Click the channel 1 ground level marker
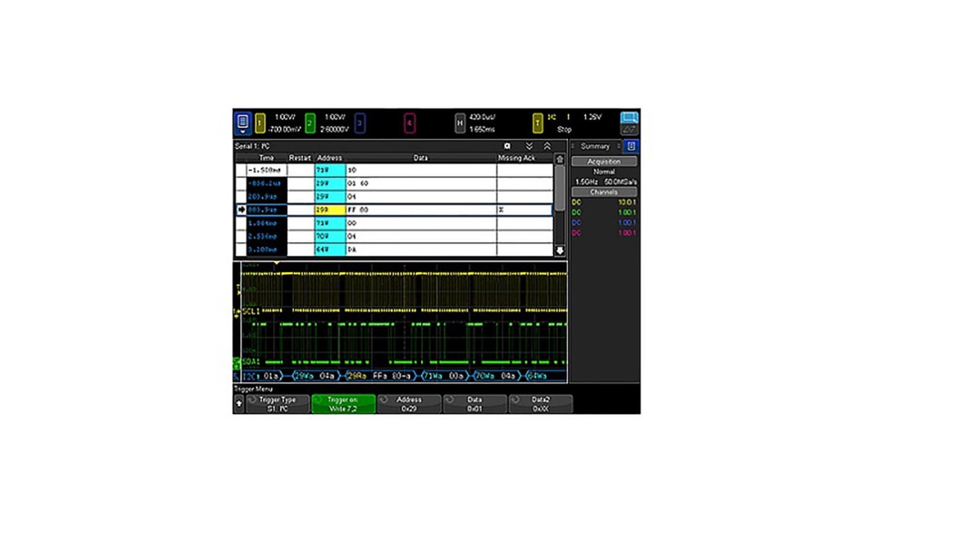The width and height of the screenshot is (980, 551). [x=237, y=312]
